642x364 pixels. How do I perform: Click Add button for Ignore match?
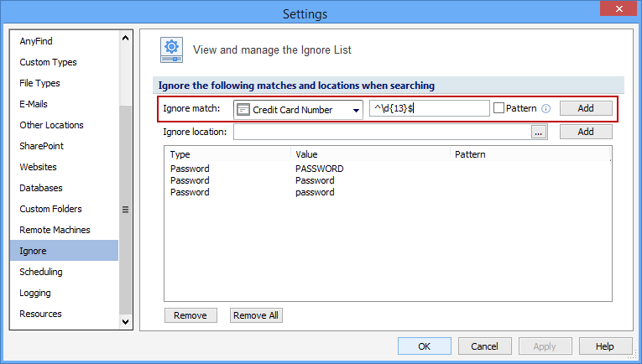click(x=586, y=108)
